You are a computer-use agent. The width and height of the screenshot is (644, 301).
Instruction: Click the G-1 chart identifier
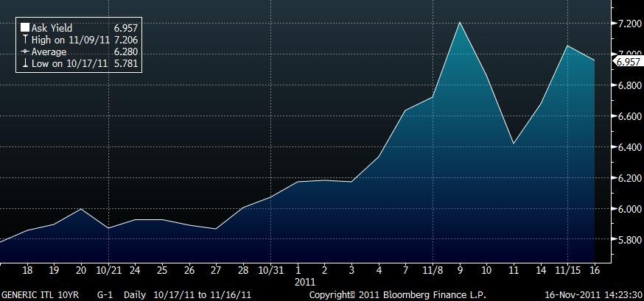point(105,294)
